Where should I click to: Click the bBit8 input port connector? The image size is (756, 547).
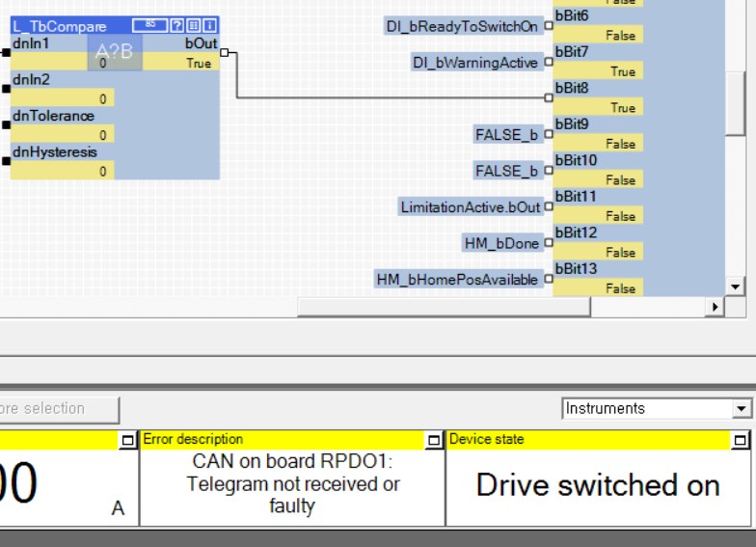click(x=548, y=98)
